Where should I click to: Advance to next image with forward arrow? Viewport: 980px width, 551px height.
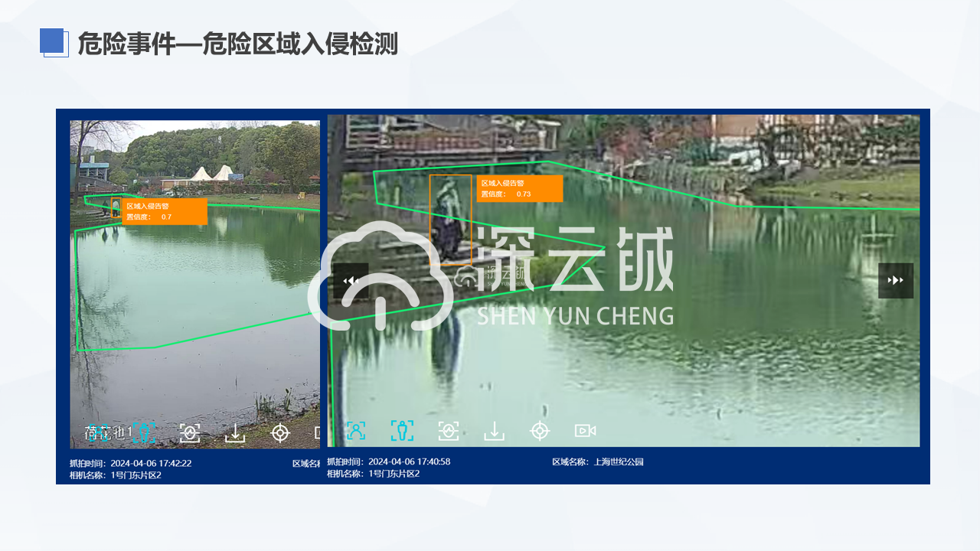coord(895,281)
